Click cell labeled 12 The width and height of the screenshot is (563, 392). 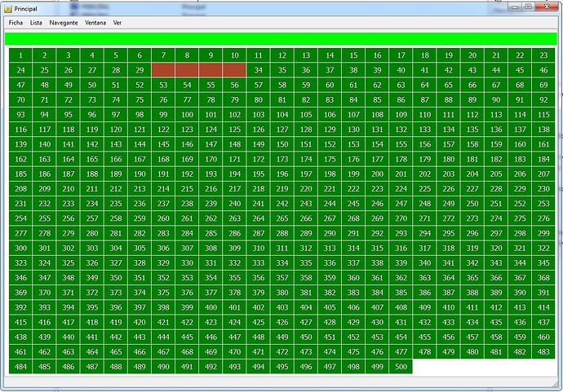coord(281,55)
